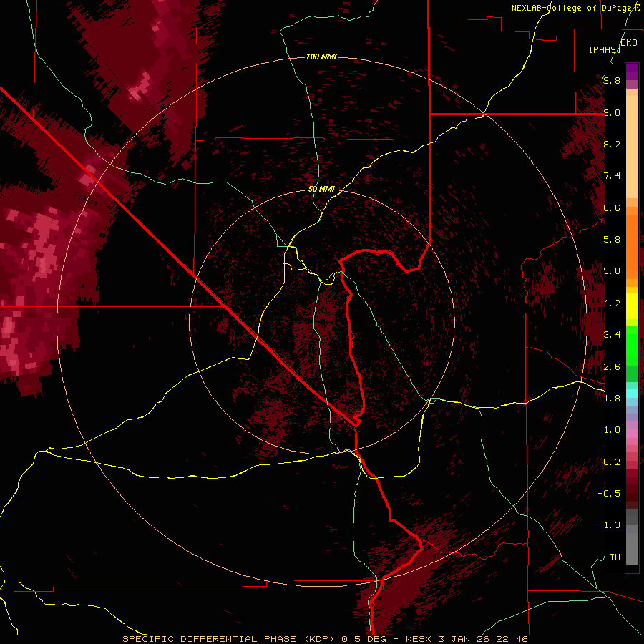Pick the bright green segment of the color bar
Image resolution: width=644 pixels, height=644 pixels.
point(632,345)
